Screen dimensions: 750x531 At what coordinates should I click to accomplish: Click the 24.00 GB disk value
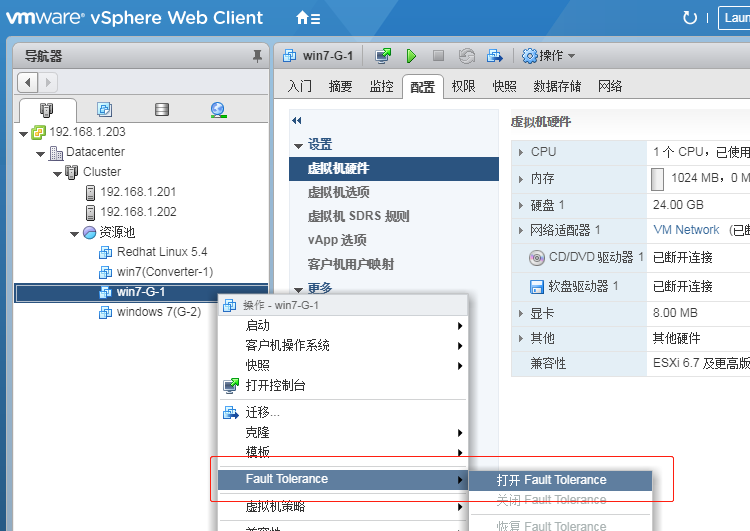(x=678, y=205)
